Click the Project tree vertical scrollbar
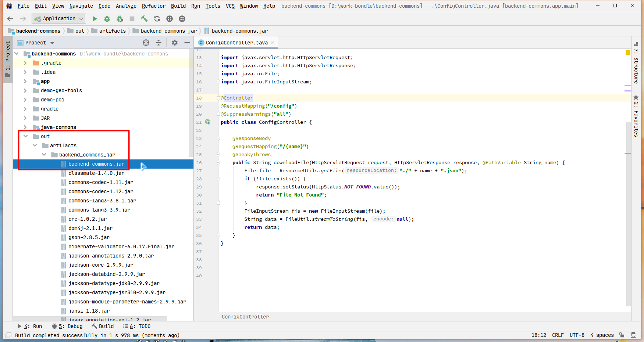Image resolution: width=644 pixels, height=342 pixels. (191, 103)
